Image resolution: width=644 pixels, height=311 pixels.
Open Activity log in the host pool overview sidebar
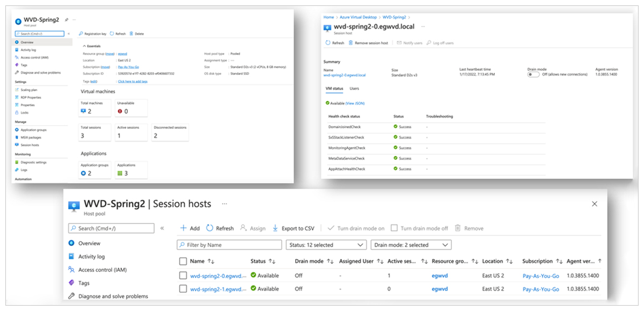coord(28,49)
